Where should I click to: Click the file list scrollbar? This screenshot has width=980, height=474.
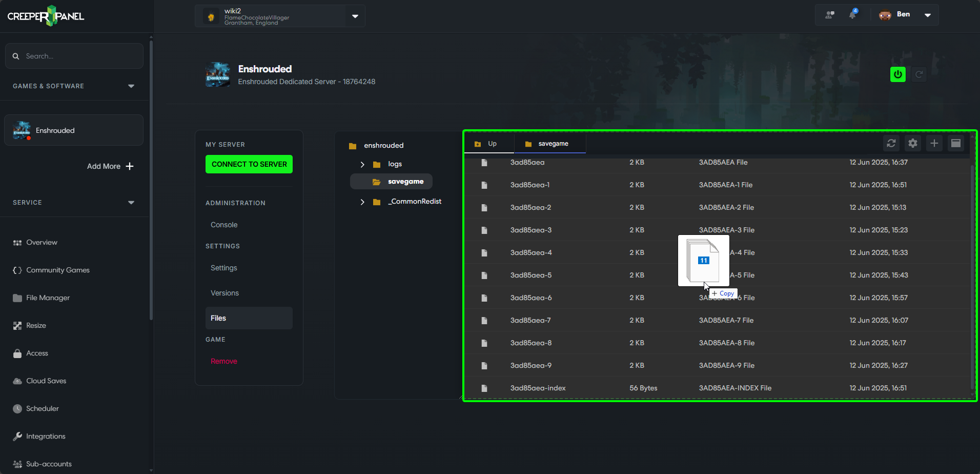[x=972, y=277]
